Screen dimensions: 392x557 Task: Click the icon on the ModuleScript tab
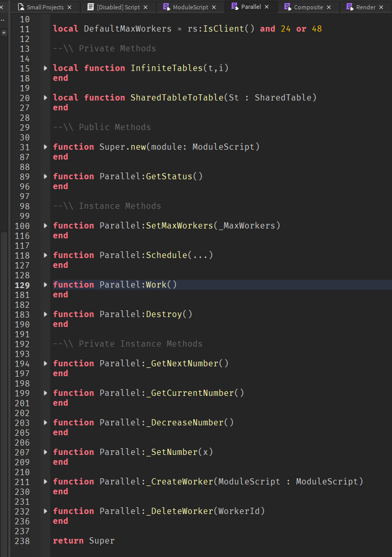tap(166, 7)
